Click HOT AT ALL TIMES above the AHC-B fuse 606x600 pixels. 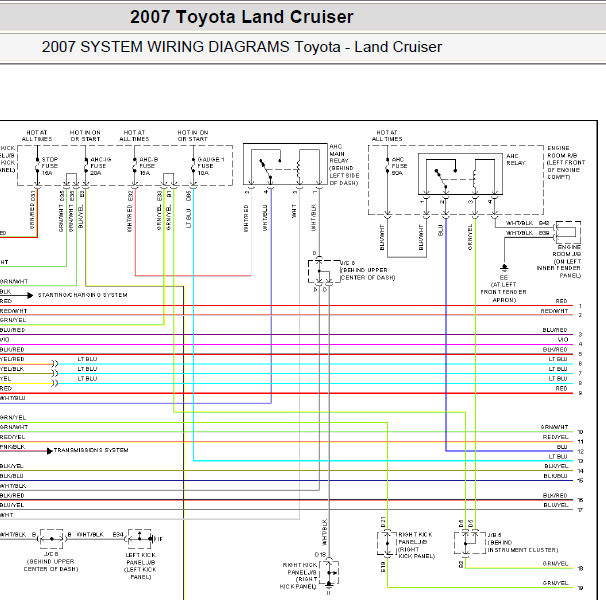click(x=134, y=136)
